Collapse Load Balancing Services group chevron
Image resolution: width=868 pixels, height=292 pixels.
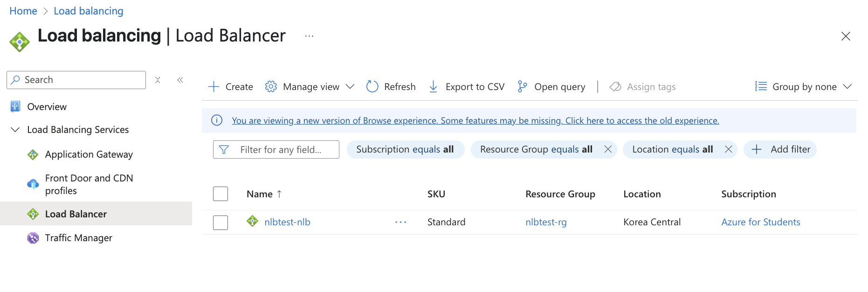[x=15, y=130]
